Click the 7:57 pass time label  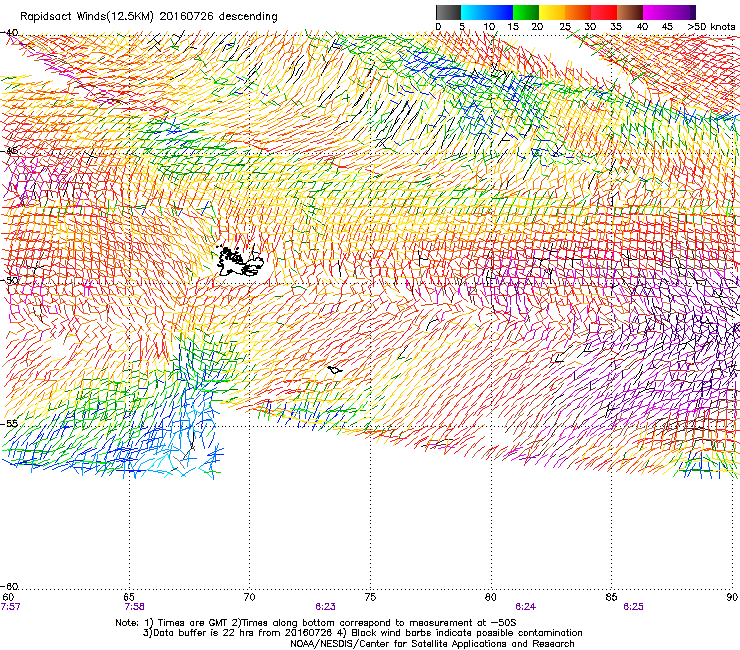pos(10,607)
